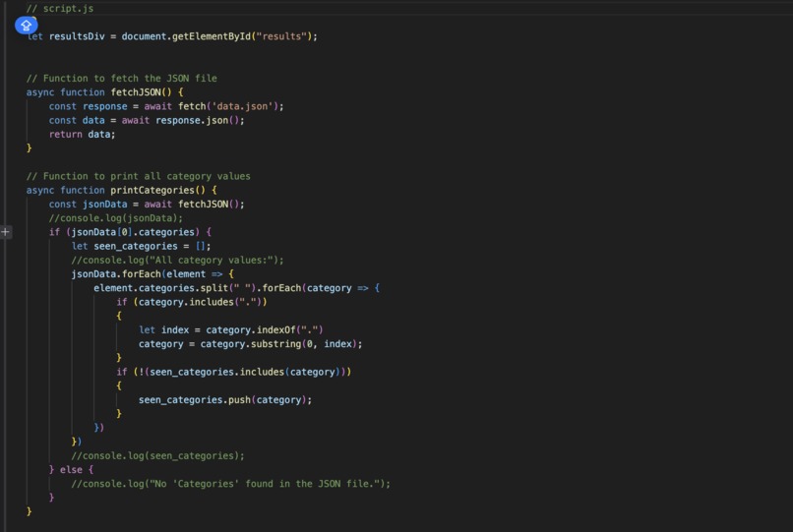793x532 pixels.
Task: Click comment '//console.log("All category values:");'
Action: tap(177, 261)
